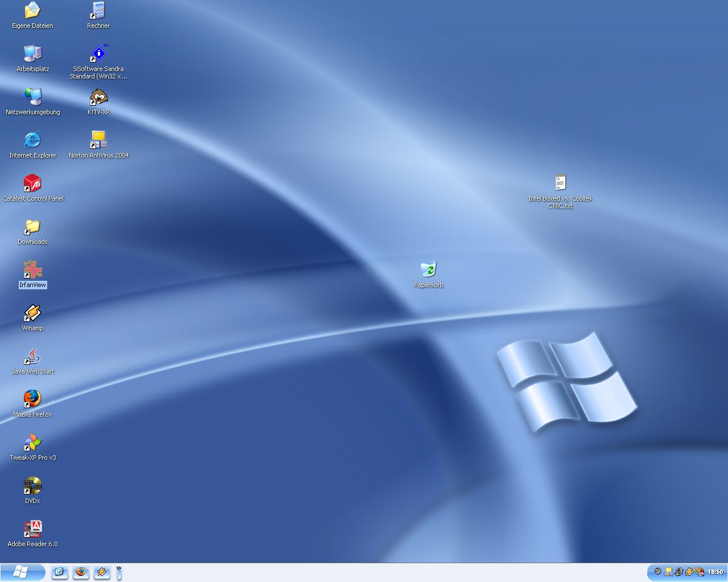Select the IrfanView desktop shortcut
The image size is (728, 582).
pos(32,270)
